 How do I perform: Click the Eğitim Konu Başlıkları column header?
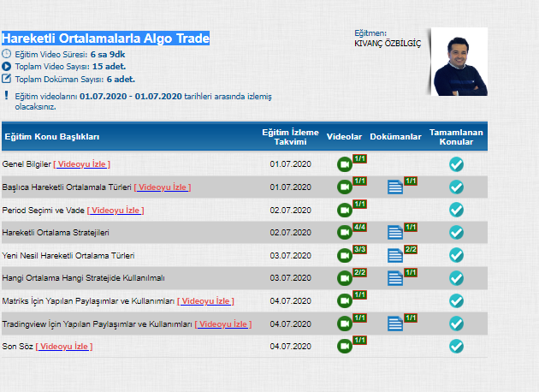(52, 137)
